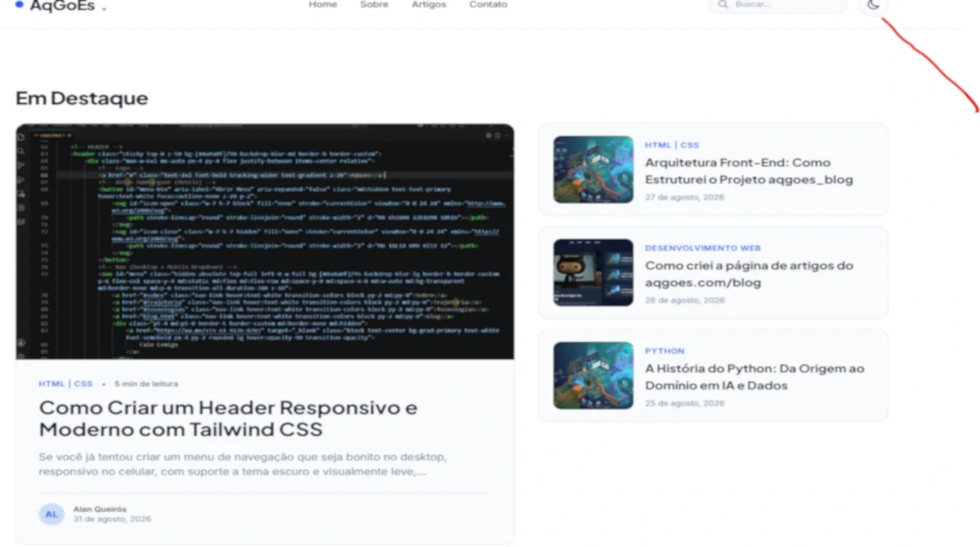
Task: Open thumbnail of página de artigos article
Action: pyautogui.click(x=594, y=273)
